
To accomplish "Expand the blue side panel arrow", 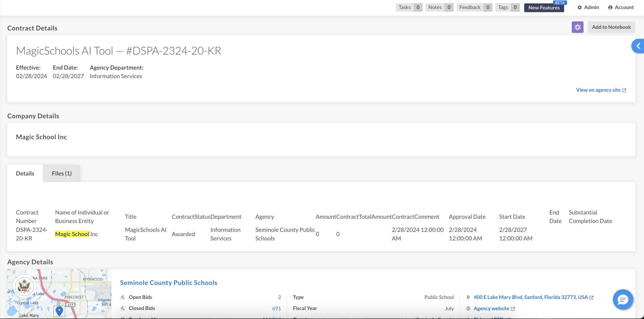I will (x=638, y=46).
